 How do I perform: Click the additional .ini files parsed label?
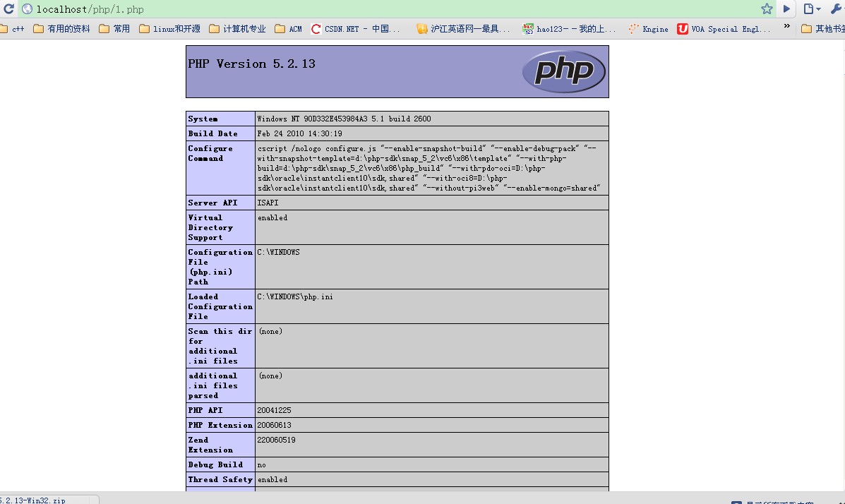pyautogui.click(x=213, y=385)
